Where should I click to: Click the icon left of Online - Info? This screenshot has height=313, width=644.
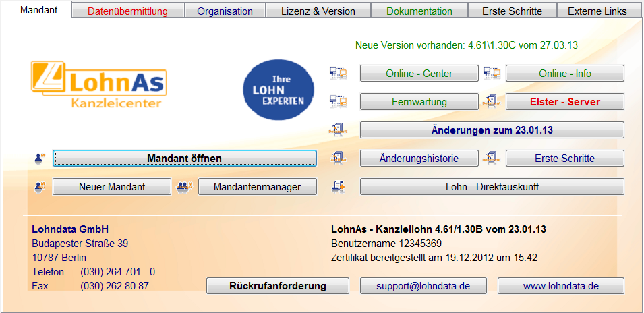[492, 73]
